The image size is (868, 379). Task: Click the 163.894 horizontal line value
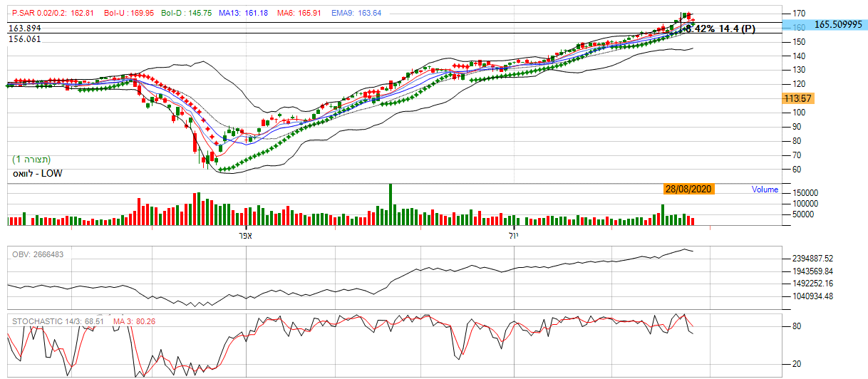[x=24, y=28]
